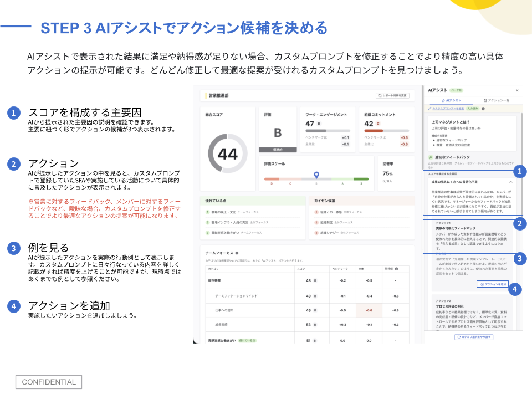The image size is (532, 399).
Task: Click the ワーク・エンゲージメント progress bar
Action: [328, 131]
